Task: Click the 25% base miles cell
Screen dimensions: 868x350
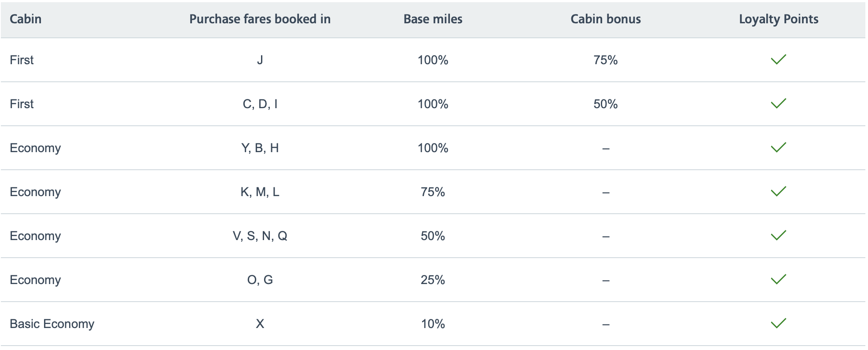Action: [x=433, y=280]
